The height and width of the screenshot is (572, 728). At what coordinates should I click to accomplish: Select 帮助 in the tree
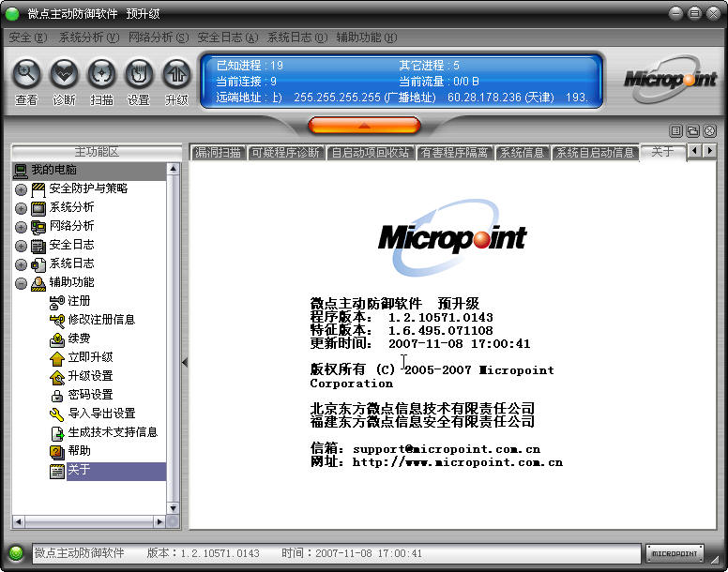(x=79, y=451)
